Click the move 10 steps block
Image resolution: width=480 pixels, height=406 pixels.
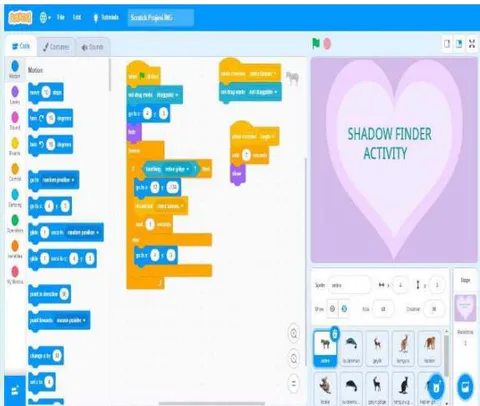(x=46, y=92)
